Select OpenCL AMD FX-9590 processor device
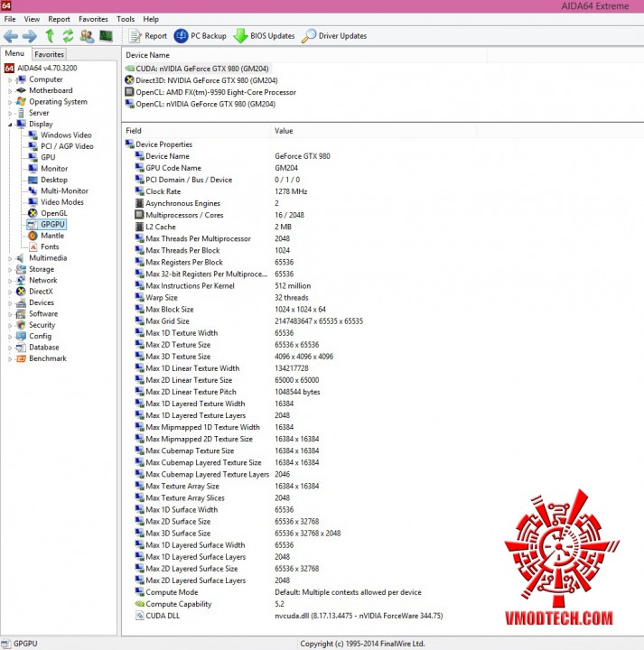Viewport: 644px width, 650px height. pos(210,92)
